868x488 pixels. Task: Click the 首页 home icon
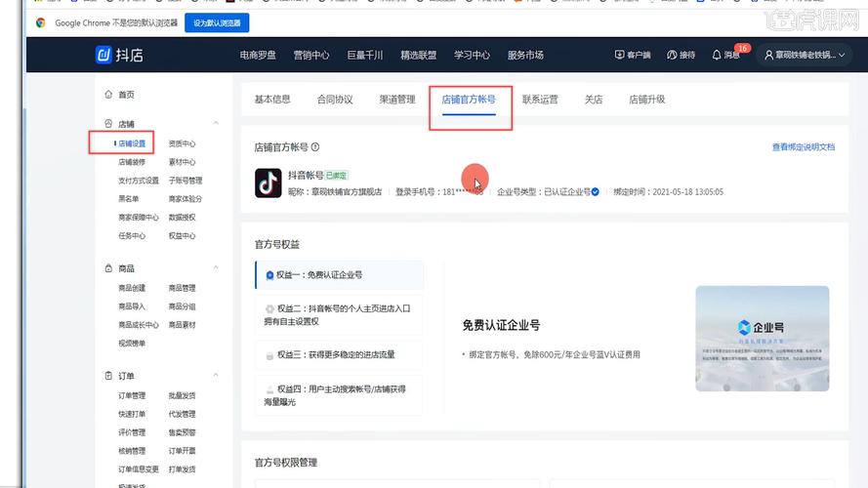coord(108,94)
